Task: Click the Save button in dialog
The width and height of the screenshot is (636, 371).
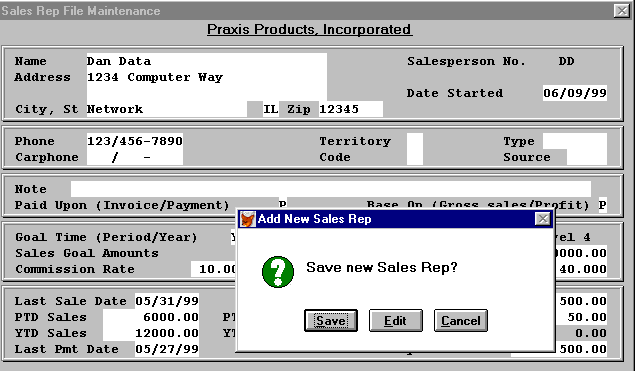Action: click(331, 321)
